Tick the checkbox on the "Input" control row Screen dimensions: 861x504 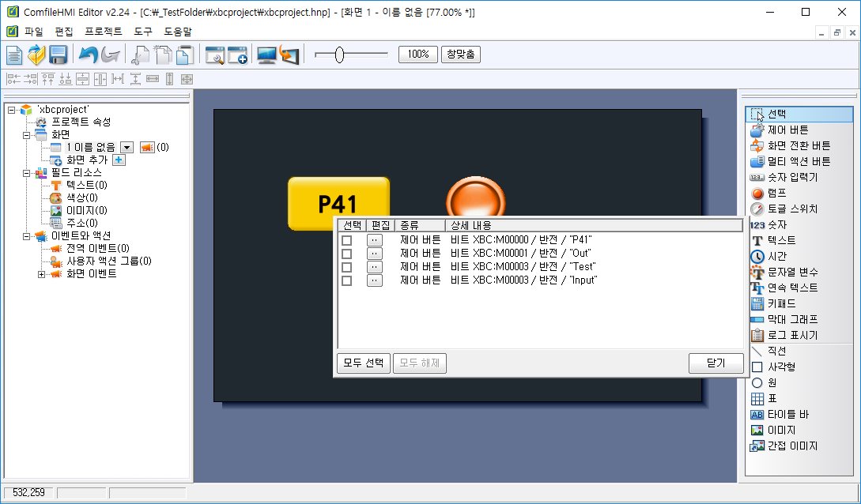tap(346, 280)
